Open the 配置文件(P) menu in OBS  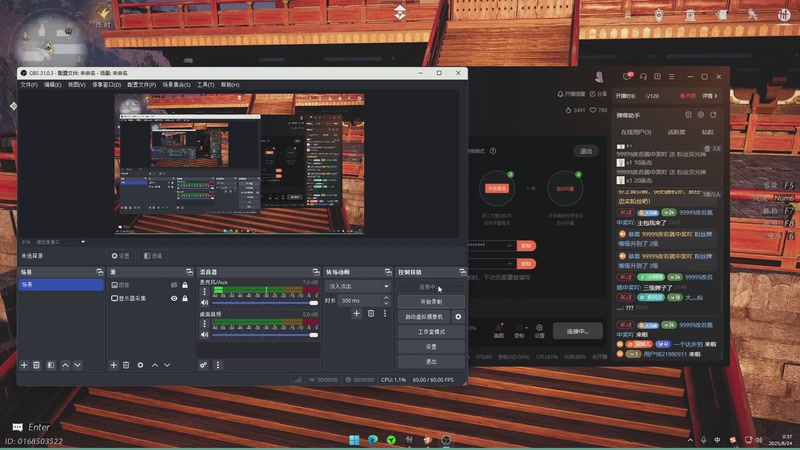coord(142,85)
